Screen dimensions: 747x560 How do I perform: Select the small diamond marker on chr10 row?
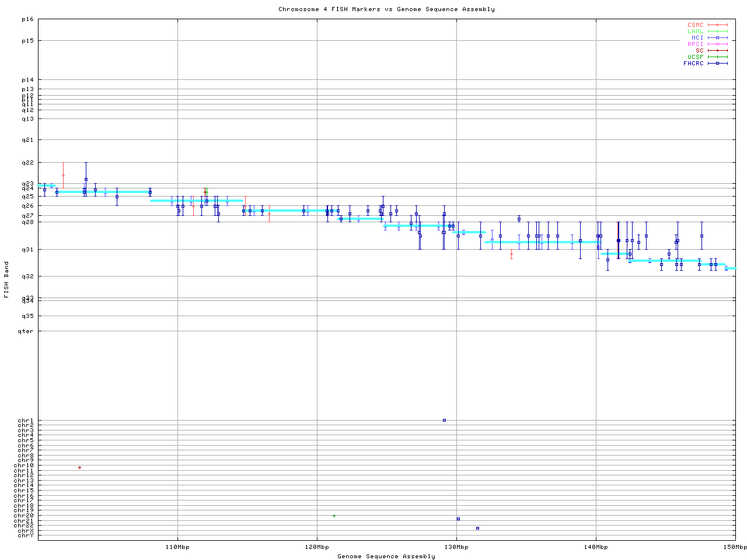point(80,467)
